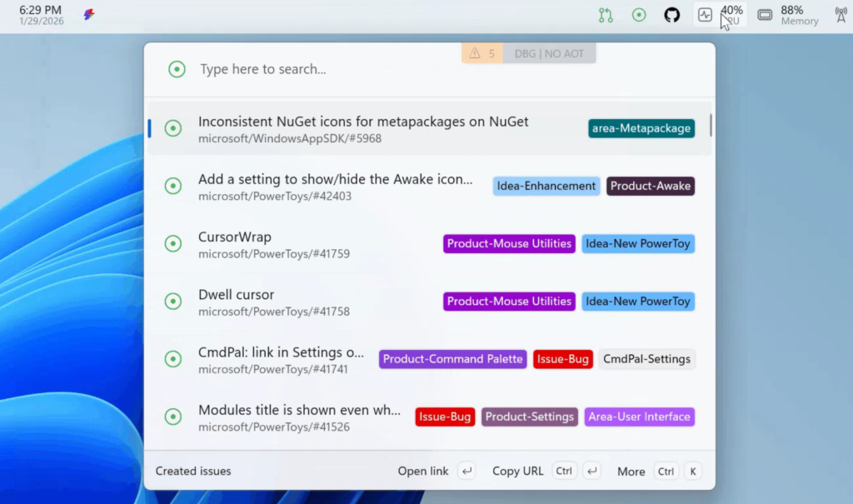Click the results list scrollbar thumb
This screenshot has height=504, width=853.
tap(710, 125)
